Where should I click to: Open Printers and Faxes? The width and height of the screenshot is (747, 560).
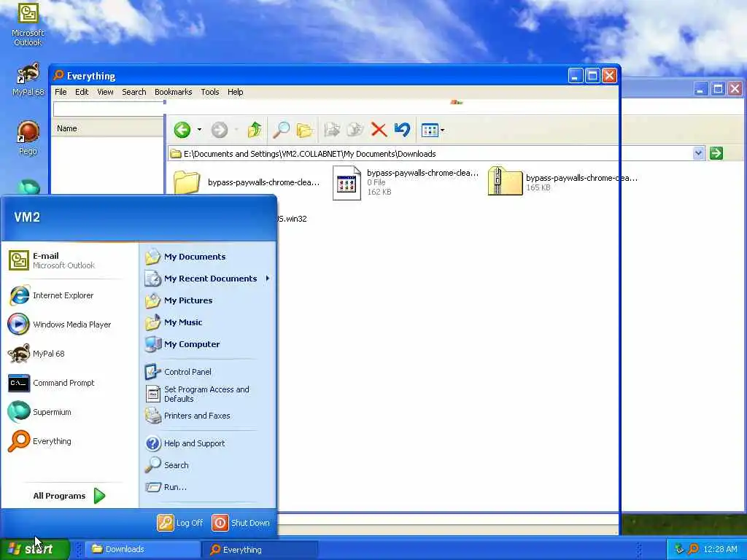(x=207, y=416)
